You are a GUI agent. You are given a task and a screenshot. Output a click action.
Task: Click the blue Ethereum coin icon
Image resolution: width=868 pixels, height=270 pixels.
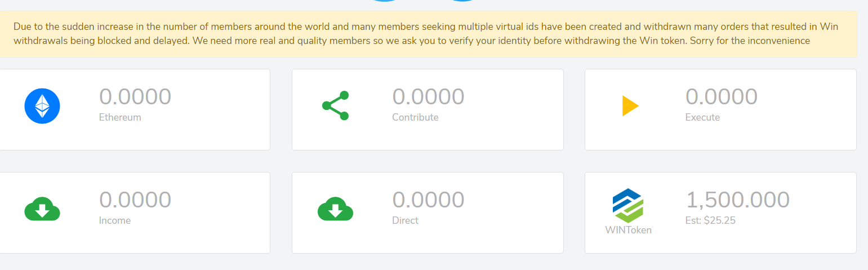[42, 106]
